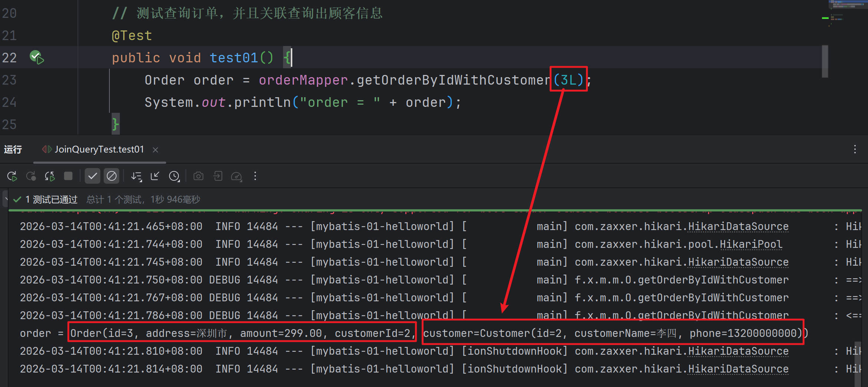The width and height of the screenshot is (868, 387).
Task: Click run test gutter icon on line 22
Action: pos(36,58)
